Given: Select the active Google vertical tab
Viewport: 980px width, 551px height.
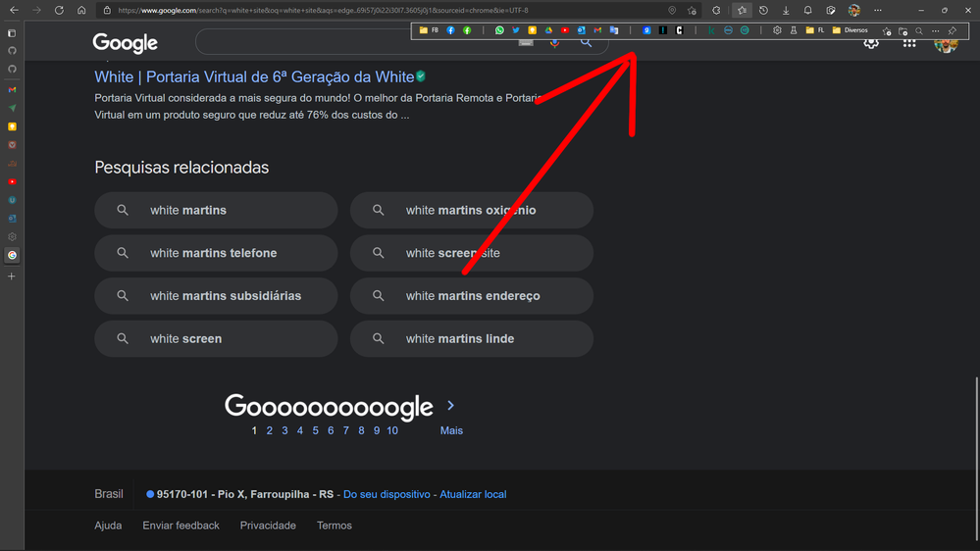Looking at the screenshot, I should [x=12, y=255].
